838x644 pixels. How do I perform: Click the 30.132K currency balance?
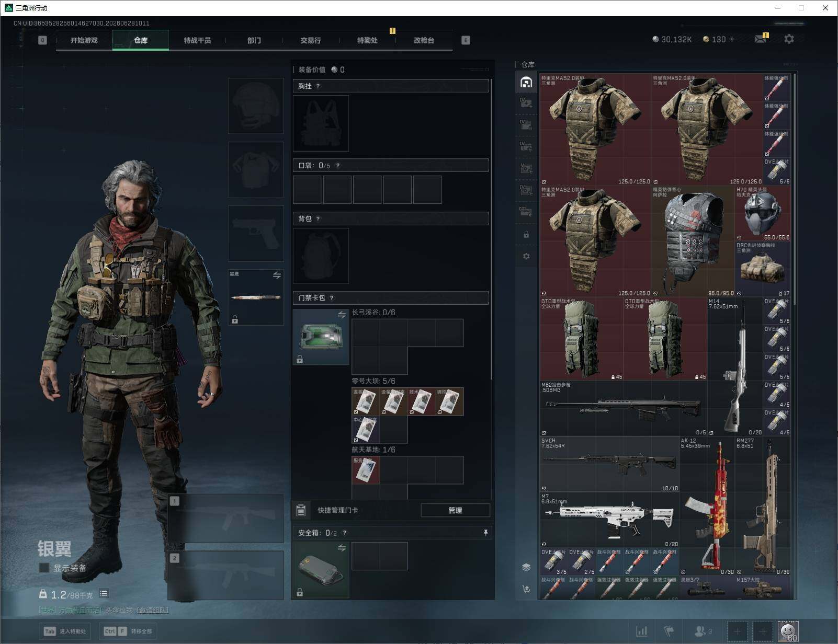[672, 39]
